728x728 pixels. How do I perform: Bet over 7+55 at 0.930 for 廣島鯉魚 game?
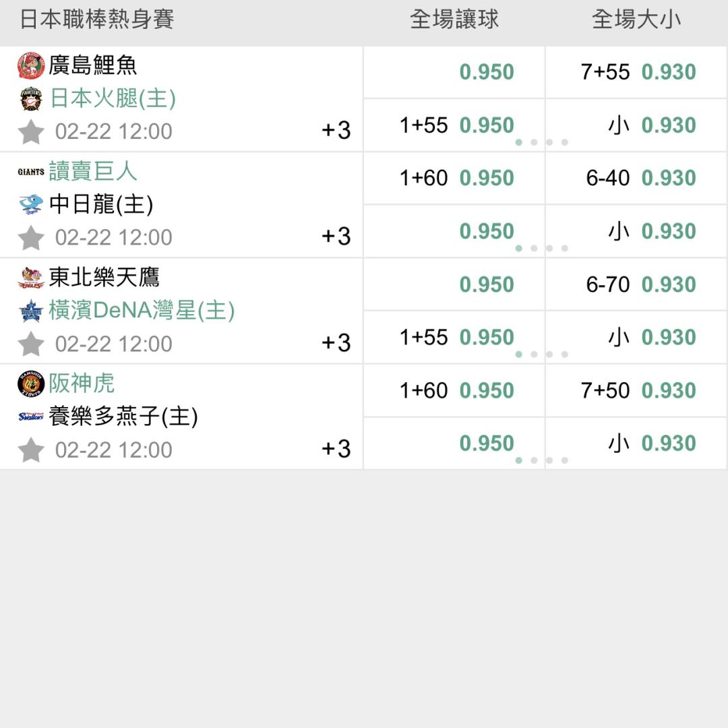(636, 72)
